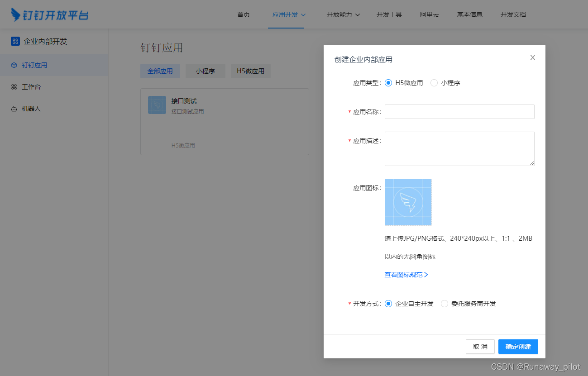This screenshot has height=376, width=588.
Task: Open the 接口测试 app card title
Action: coord(184,101)
